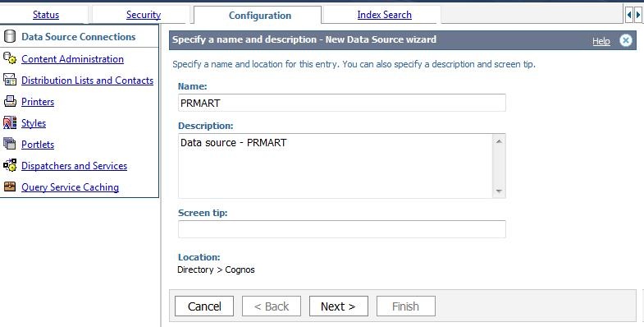Image resolution: width=644 pixels, height=327 pixels.
Task: Open Dispatchers and Services link
Action: point(75,166)
